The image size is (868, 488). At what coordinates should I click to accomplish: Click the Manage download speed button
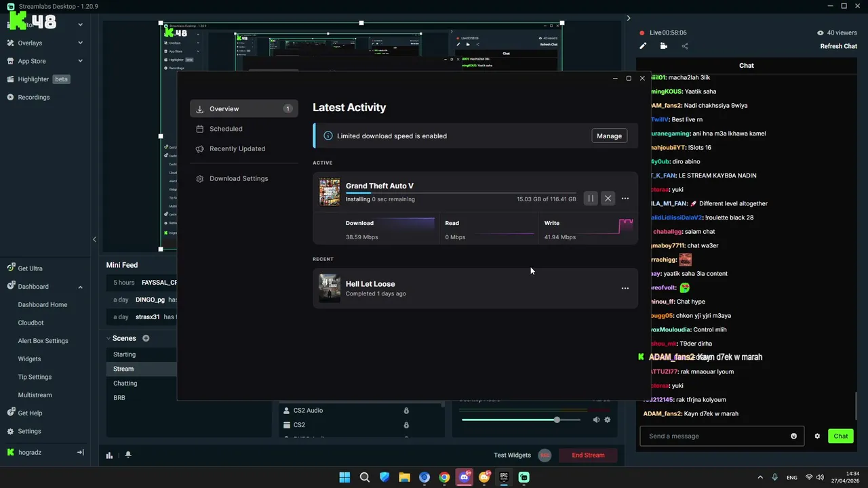(x=609, y=136)
